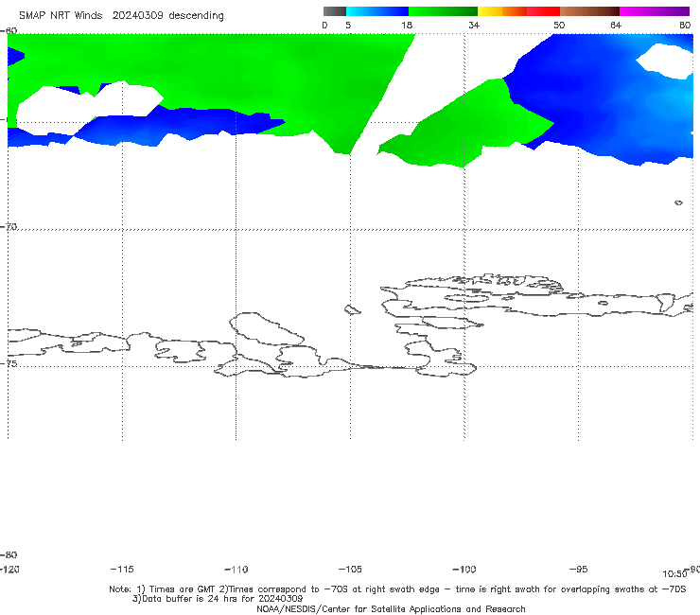
Task: Click the large oval island outline near -109
Action: coord(267,329)
